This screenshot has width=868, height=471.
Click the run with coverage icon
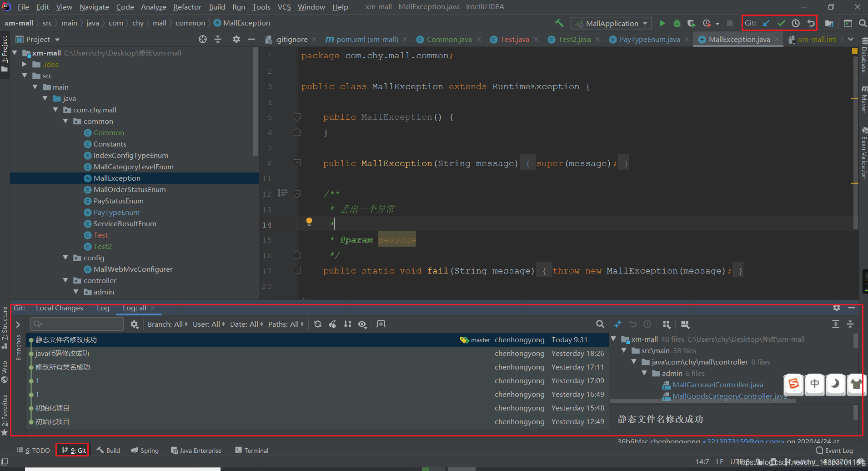pos(691,23)
